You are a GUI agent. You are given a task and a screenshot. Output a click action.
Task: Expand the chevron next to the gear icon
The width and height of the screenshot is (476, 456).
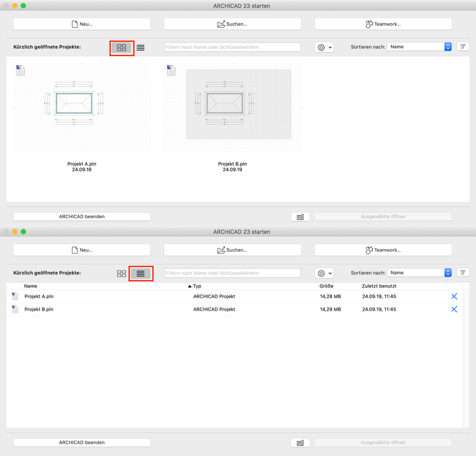[x=329, y=47]
